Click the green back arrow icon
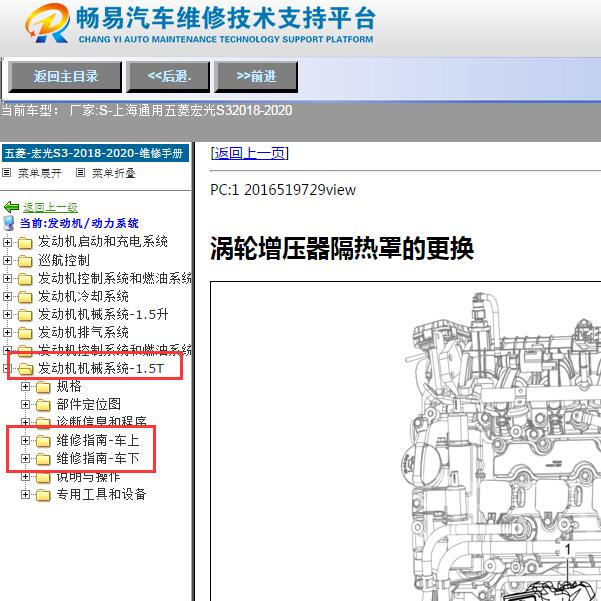Image resolution: width=601 pixels, height=601 pixels. [11, 207]
